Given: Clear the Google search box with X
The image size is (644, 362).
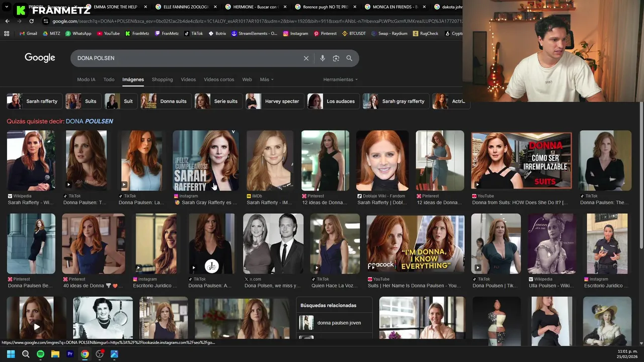Looking at the screenshot, I should (306, 58).
